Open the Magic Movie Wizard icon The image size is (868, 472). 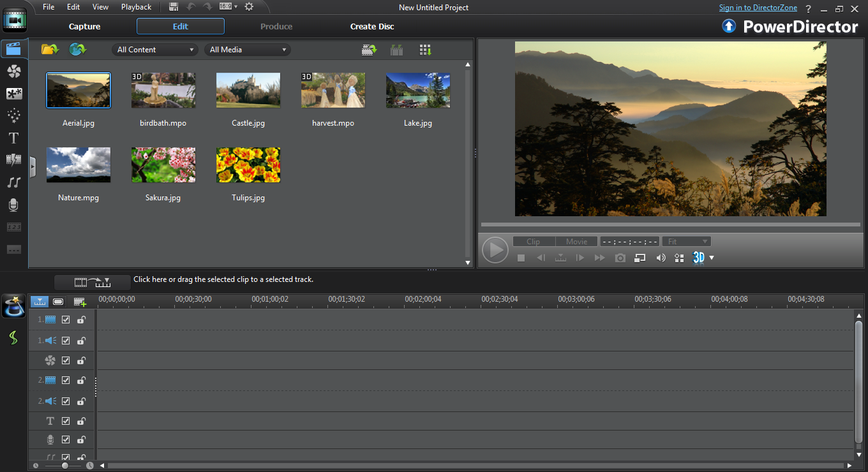point(13,307)
